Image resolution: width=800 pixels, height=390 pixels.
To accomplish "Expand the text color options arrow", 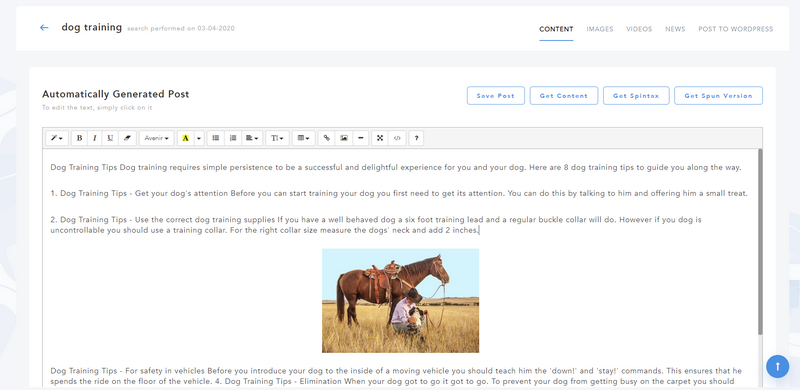I will click(x=199, y=138).
